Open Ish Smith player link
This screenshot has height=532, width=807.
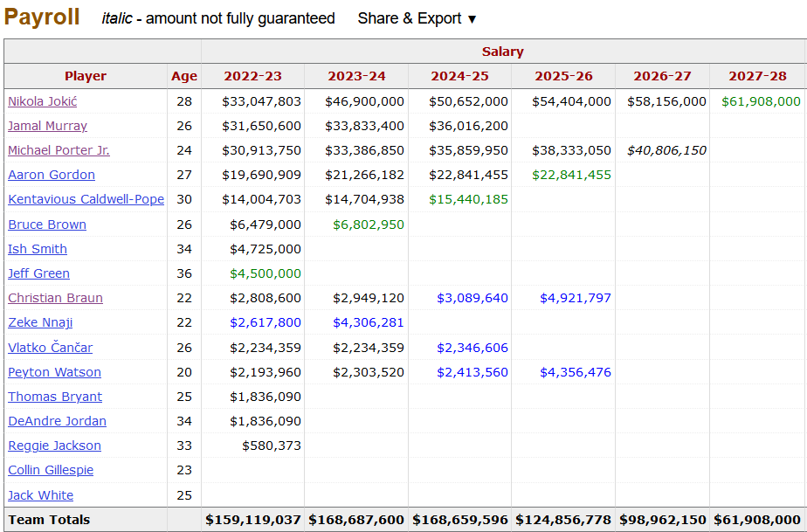(x=37, y=249)
